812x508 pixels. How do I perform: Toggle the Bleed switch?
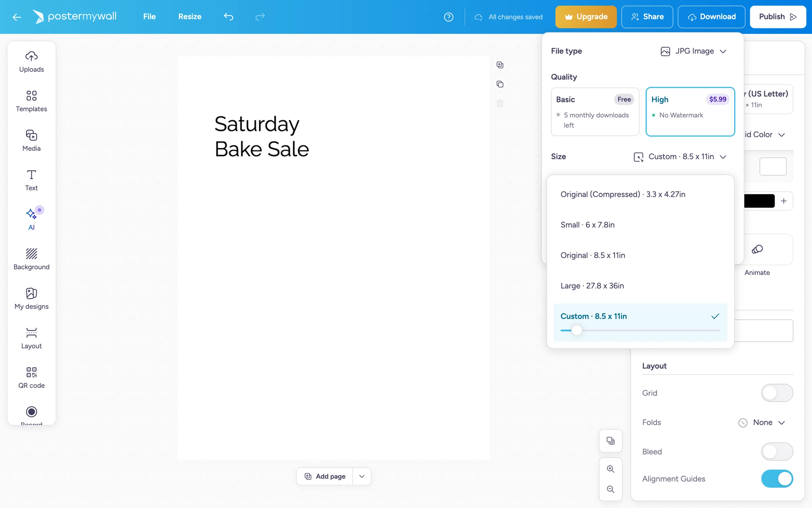777,451
